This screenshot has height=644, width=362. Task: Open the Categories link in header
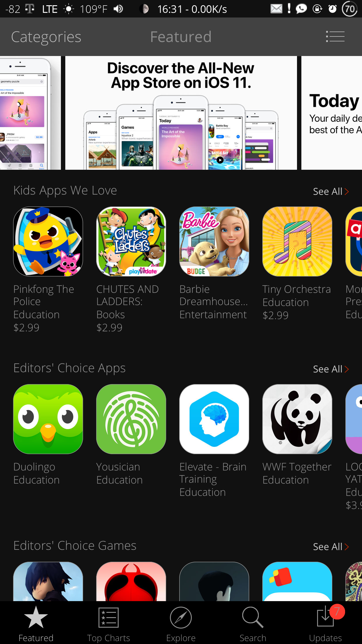coord(46,37)
